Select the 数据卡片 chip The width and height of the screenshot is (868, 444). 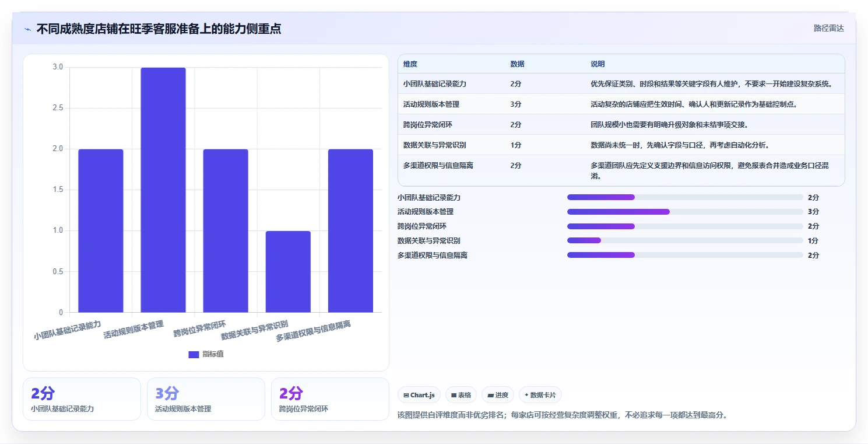[x=540, y=395]
